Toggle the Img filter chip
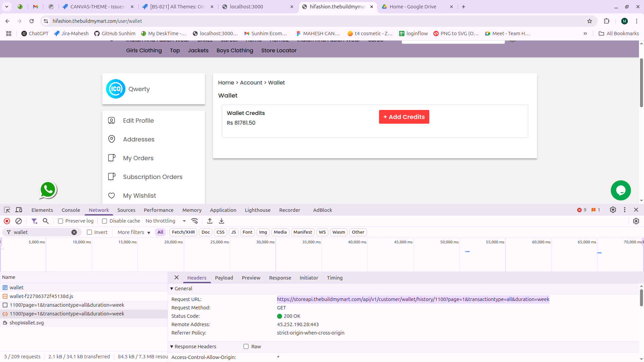 (x=263, y=232)
